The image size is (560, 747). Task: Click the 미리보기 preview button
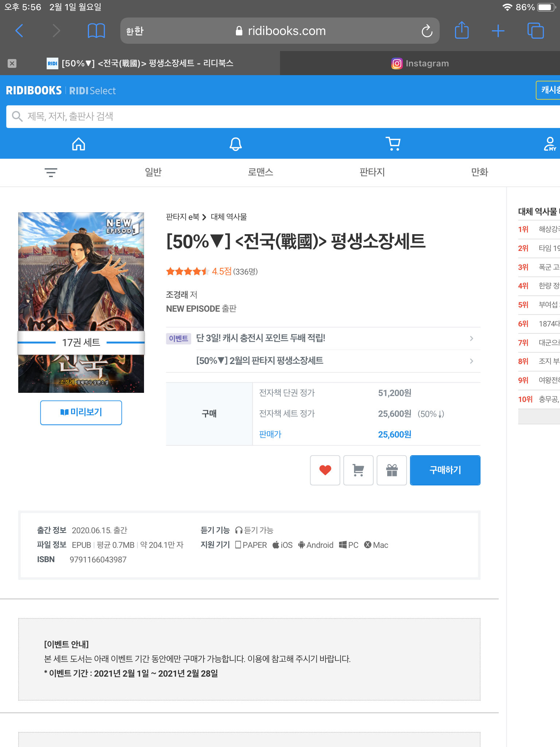point(81,413)
